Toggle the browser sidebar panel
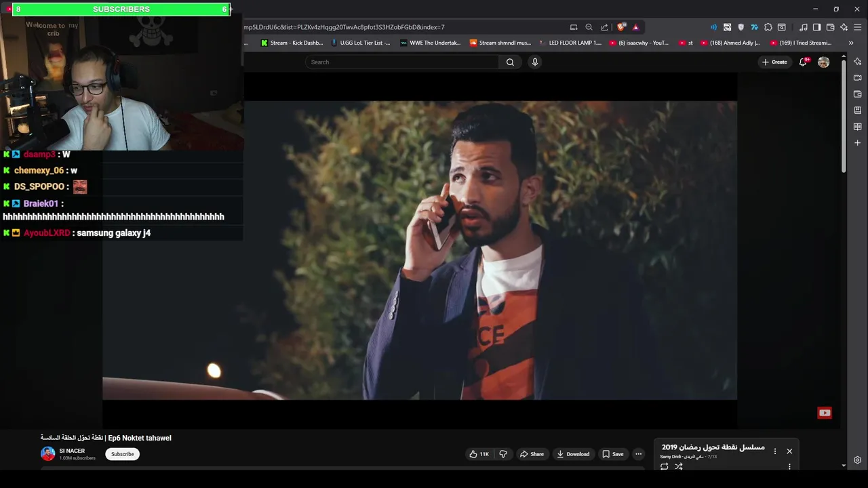 (816, 27)
